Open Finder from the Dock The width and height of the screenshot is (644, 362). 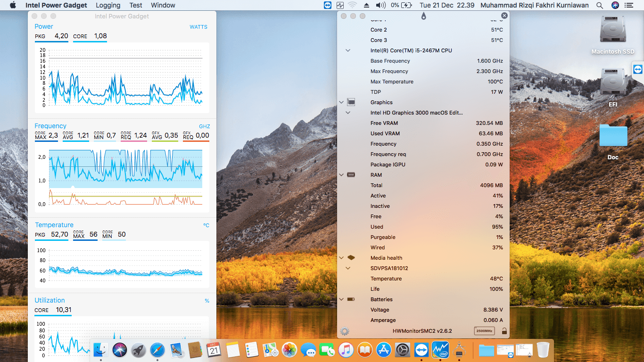[101, 349]
